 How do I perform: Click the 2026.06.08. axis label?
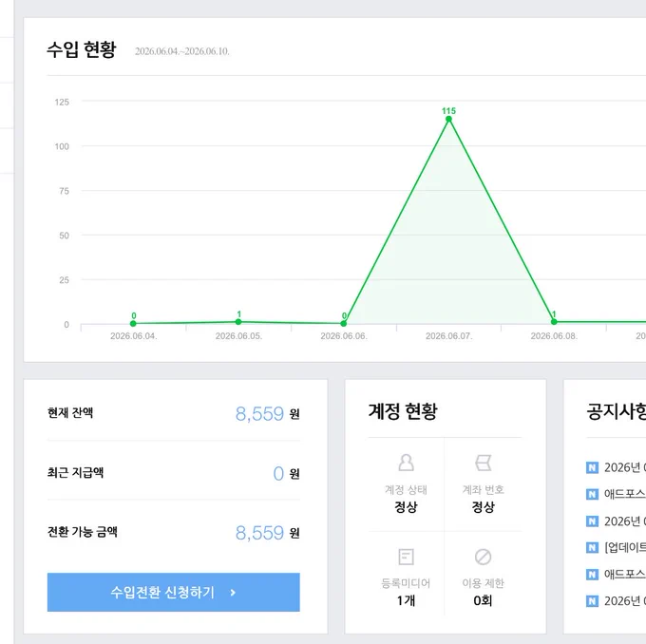pyautogui.click(x=554, y=336)
